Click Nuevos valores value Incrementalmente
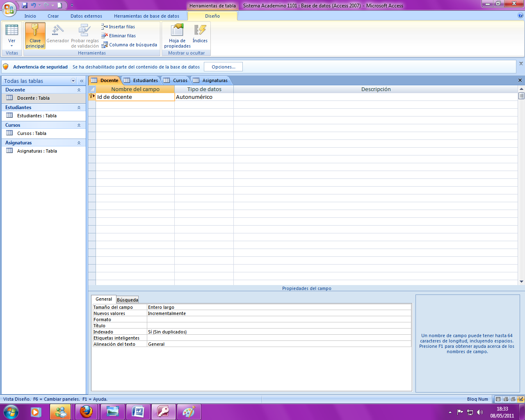The height and width of the screenshot is (420, 525). [x=279, y=313]
